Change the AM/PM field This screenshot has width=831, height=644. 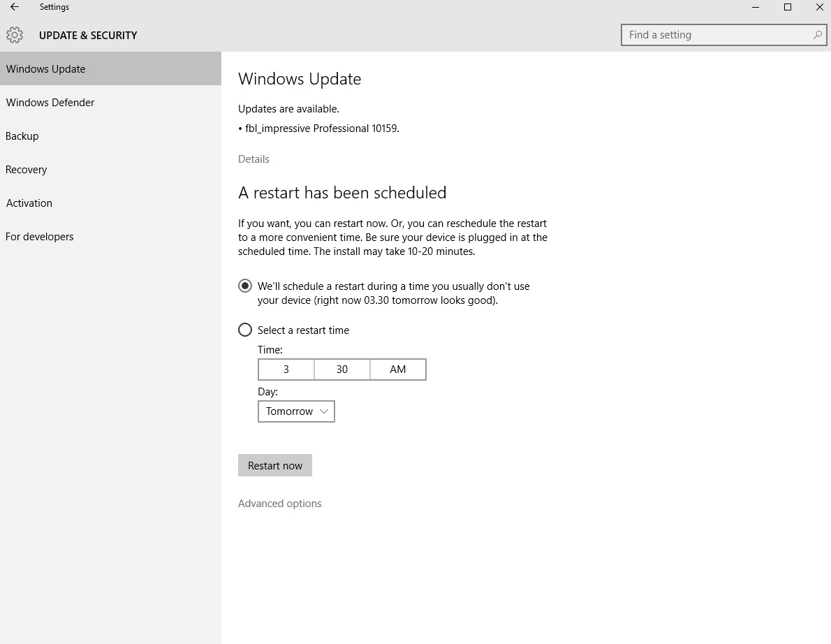coord(398,369)
